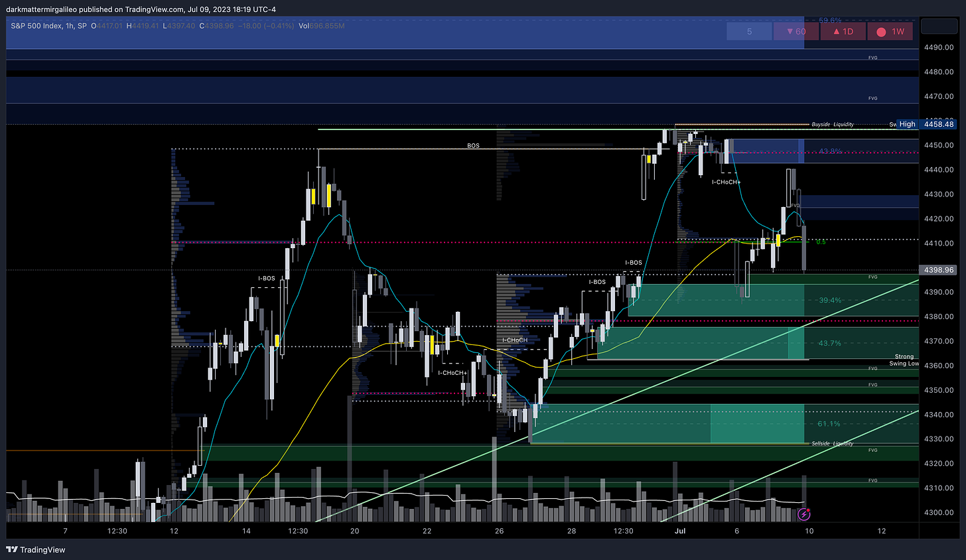Click the BOS label on the chart
The image size is (966, 560).
(x=473, y=145)
